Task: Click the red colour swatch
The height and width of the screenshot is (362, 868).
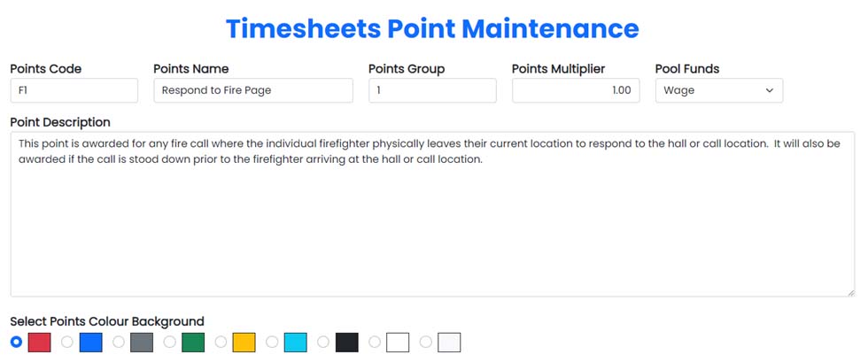Action: point(40,343)
